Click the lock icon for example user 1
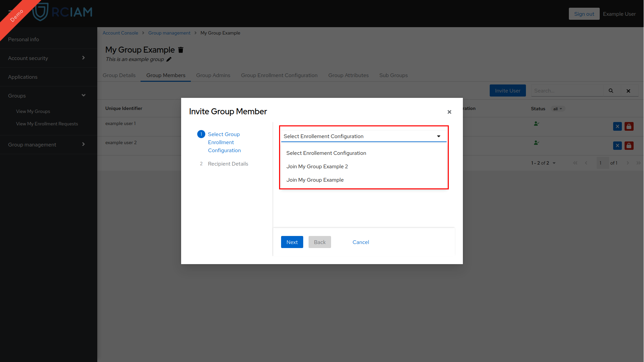 629,126
